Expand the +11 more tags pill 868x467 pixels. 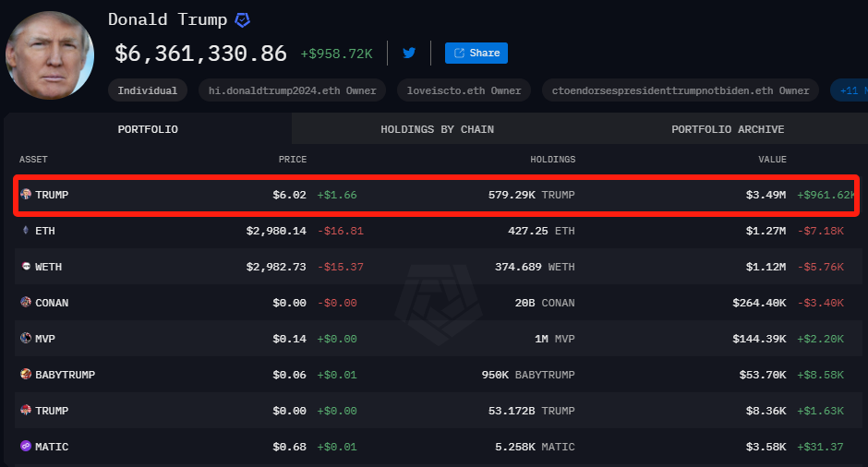[x=850, y=90]
